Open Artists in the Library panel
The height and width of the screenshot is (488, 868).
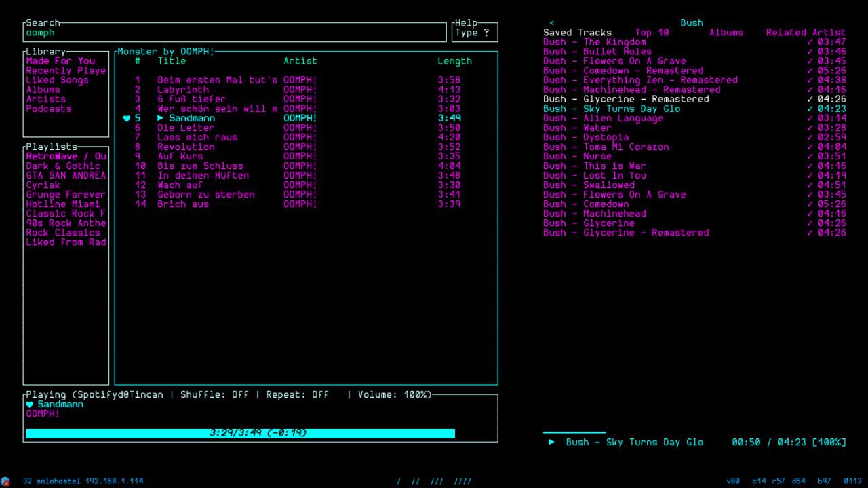[46, 99]
